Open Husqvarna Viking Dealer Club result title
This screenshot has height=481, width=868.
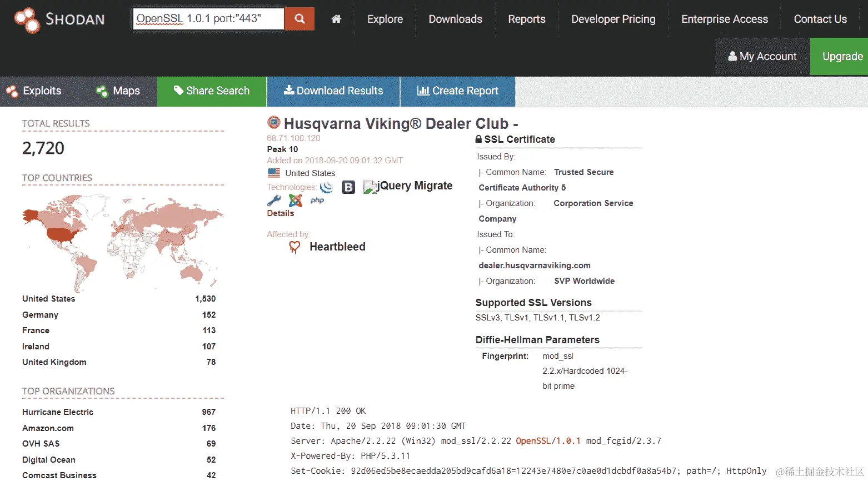[401, 123]
